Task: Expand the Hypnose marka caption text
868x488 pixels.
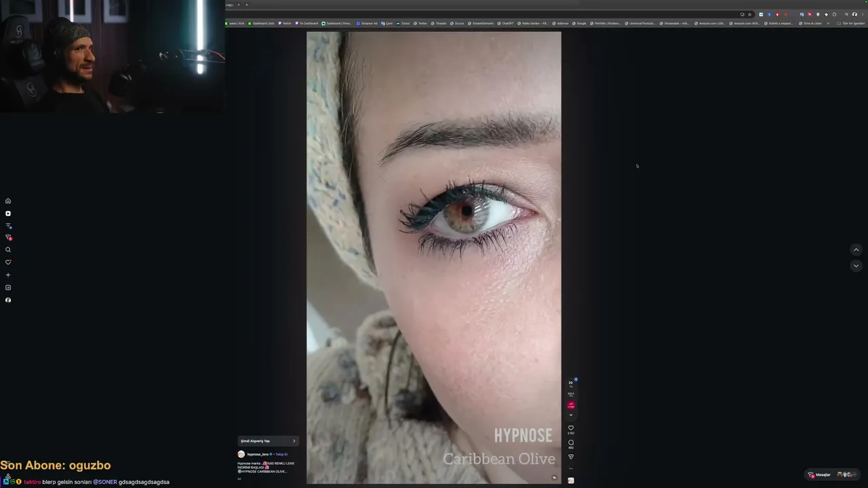Action: 266,467
